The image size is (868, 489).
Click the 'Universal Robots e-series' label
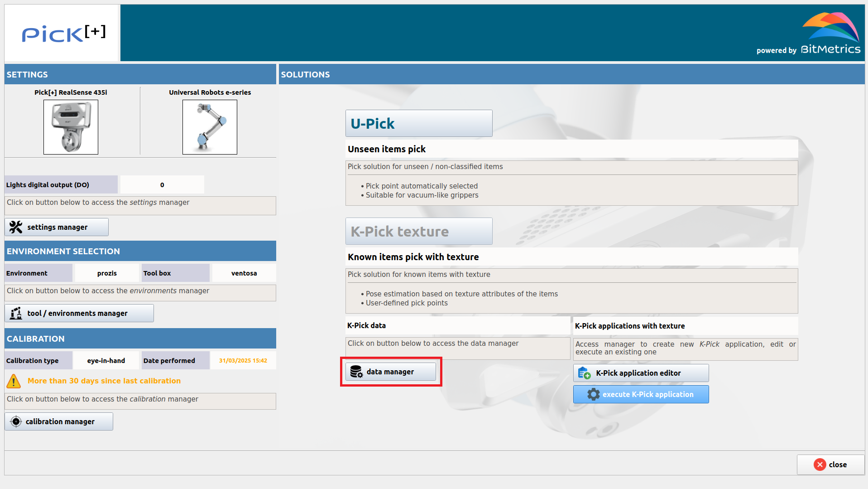[210, 92]
